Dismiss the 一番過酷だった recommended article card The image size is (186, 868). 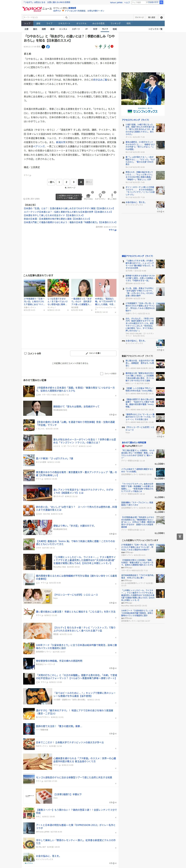point(92,310)
